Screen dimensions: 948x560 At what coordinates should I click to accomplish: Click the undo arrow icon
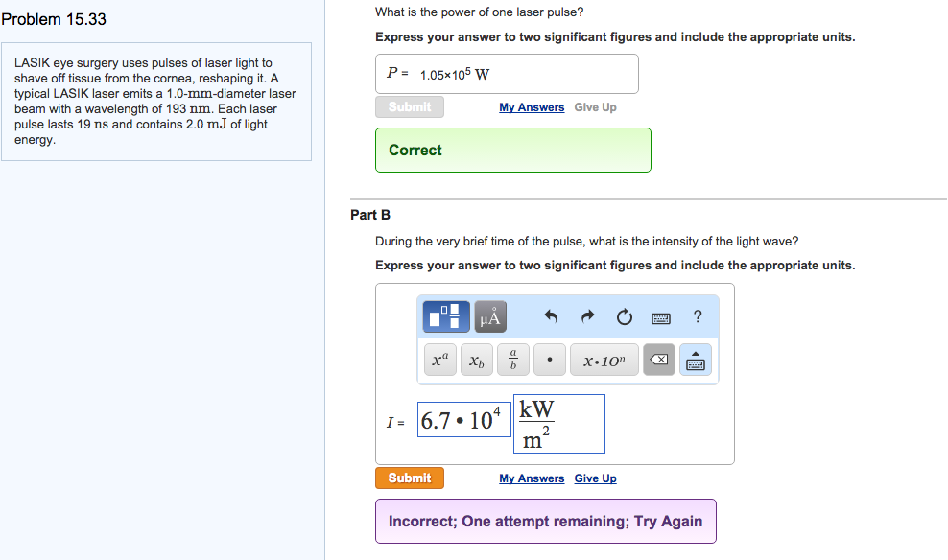(551, 316)
